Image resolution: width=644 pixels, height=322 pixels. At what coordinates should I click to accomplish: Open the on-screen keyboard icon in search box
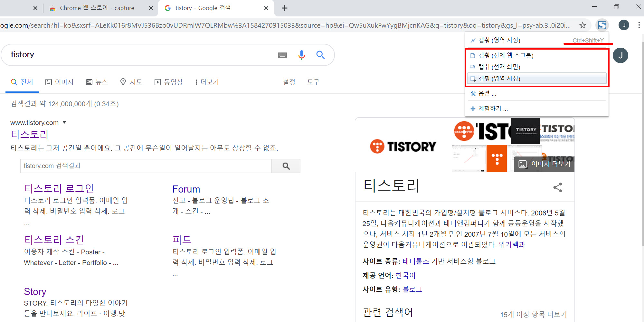282,55
